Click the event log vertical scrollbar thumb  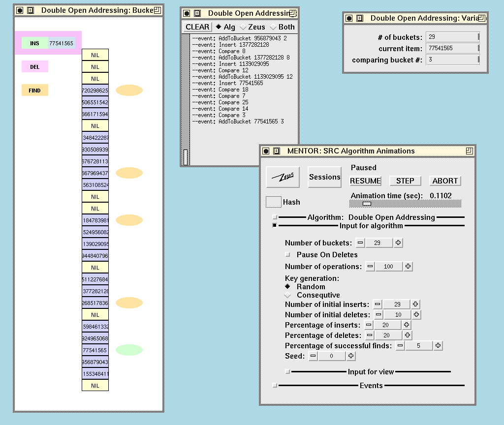(x=186, y=157)
